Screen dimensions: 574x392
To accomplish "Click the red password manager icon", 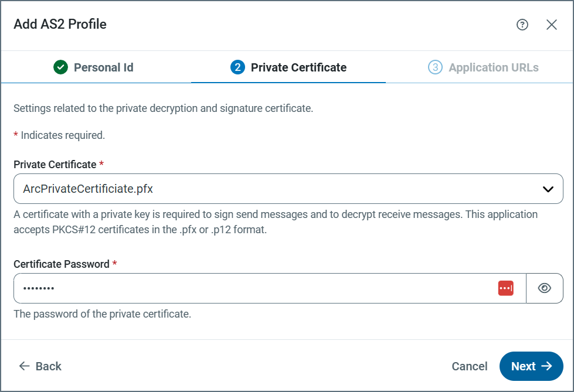I will click(x=505, y=288).
